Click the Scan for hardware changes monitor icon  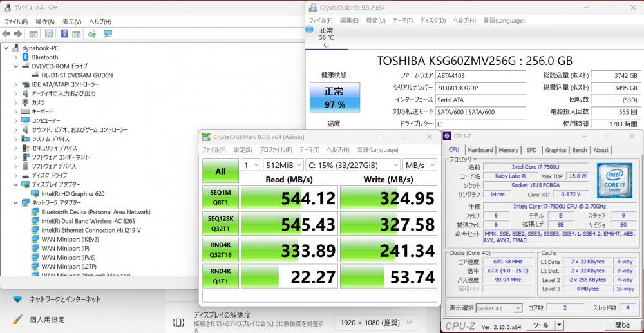(108, 33)
